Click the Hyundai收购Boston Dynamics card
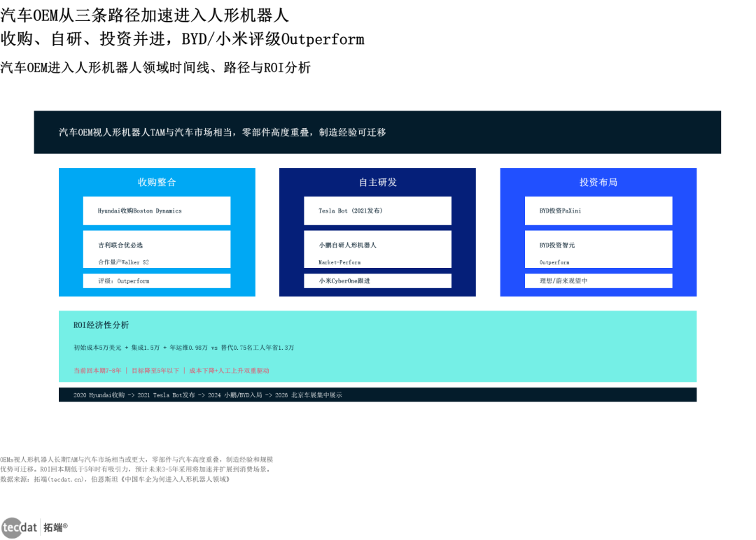The image size is (756, 540). point(157,211)
